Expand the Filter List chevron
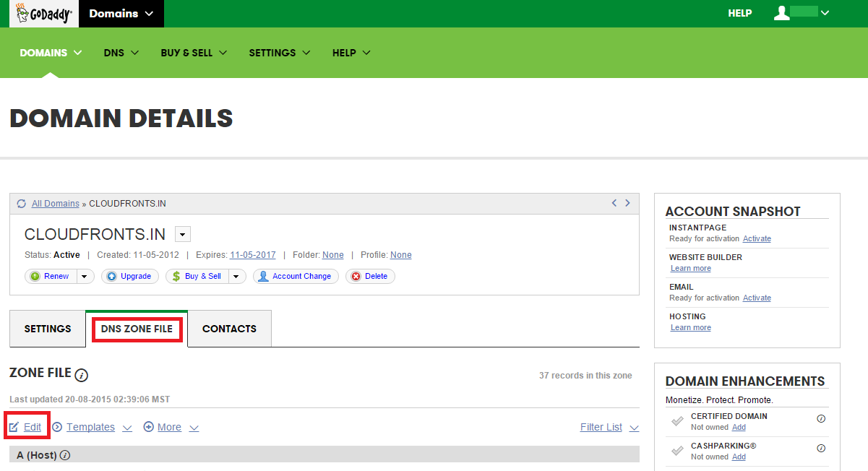 [x=635, y=428]
